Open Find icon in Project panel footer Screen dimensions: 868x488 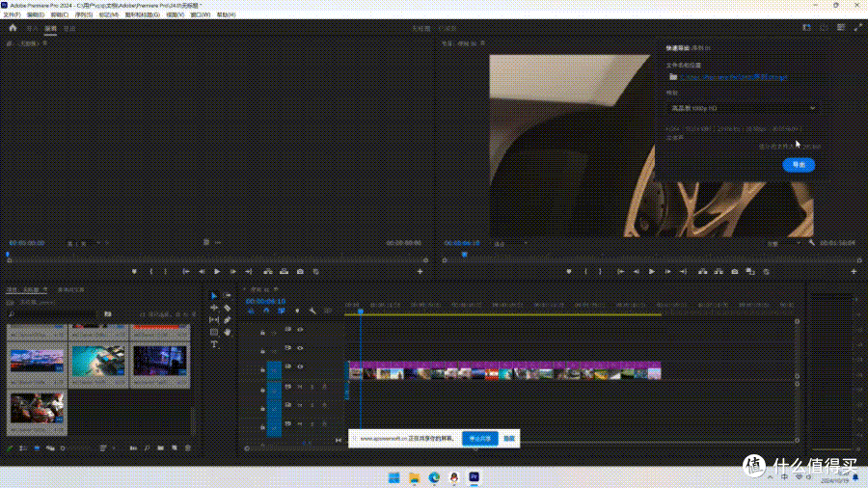click(x=147, y=448)
